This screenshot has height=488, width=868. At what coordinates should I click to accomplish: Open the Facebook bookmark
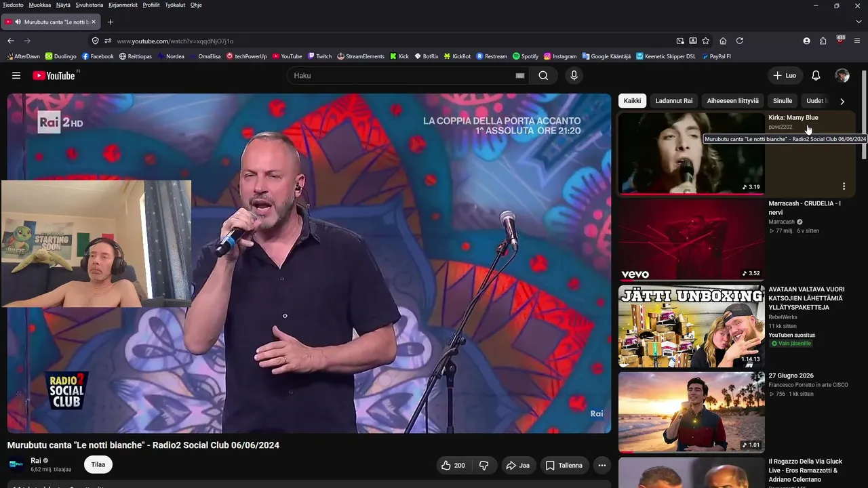click(98, 56)
